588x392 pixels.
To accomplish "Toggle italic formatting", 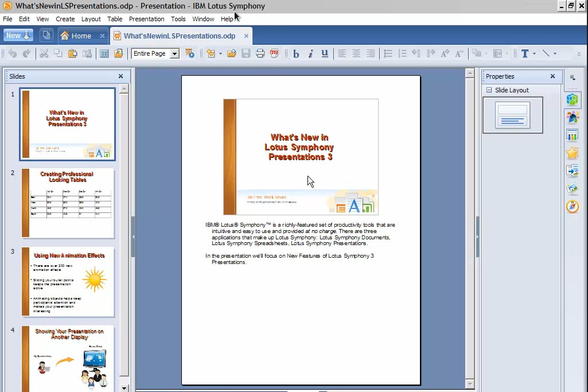I will pyautogui.click(x=310, y=53).
